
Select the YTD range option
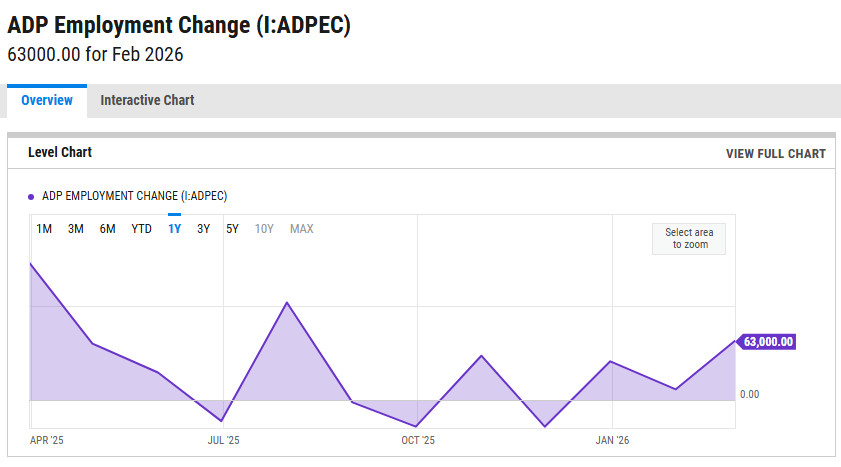[142, 229]
